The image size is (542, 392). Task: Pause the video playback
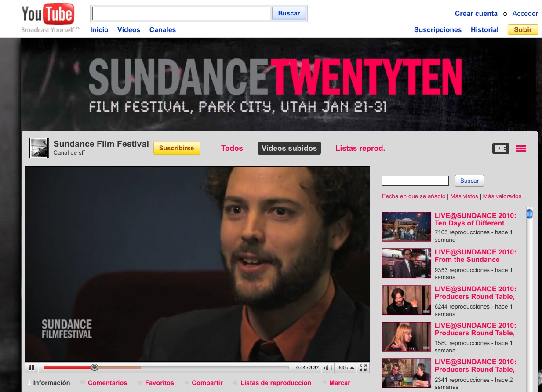32,367
